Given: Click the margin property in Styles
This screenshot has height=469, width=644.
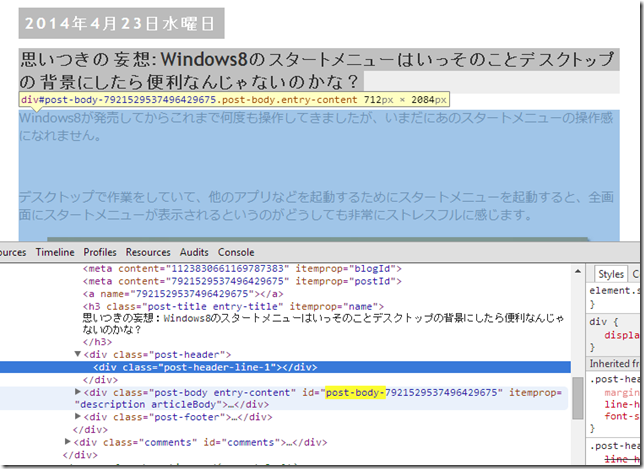Looking at the screenshot, I should click(x=621, y=393).
